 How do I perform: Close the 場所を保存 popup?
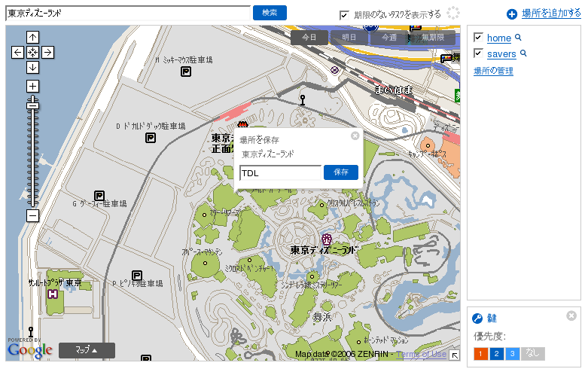355,136
